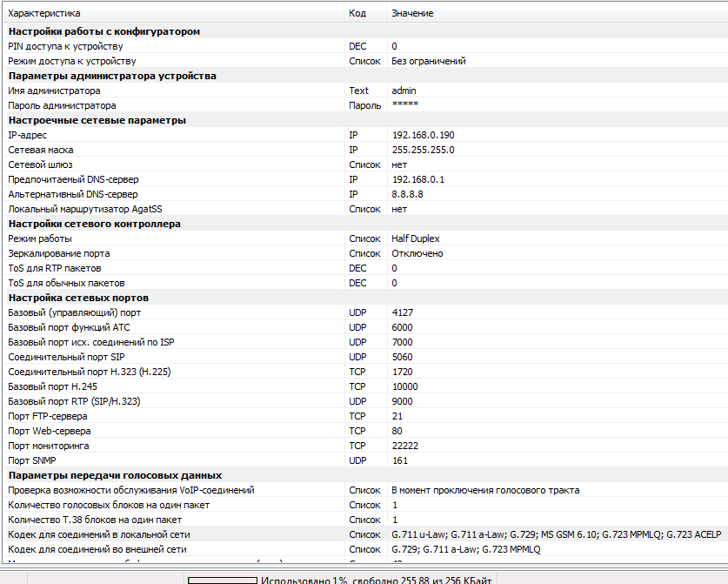Select the alternate DNS value 8.8.8.8
Screen dimensions: 728x584
point(407,194)
